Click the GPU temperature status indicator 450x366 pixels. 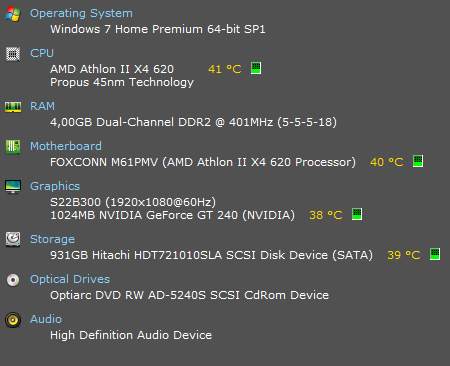tap(357, 214)
